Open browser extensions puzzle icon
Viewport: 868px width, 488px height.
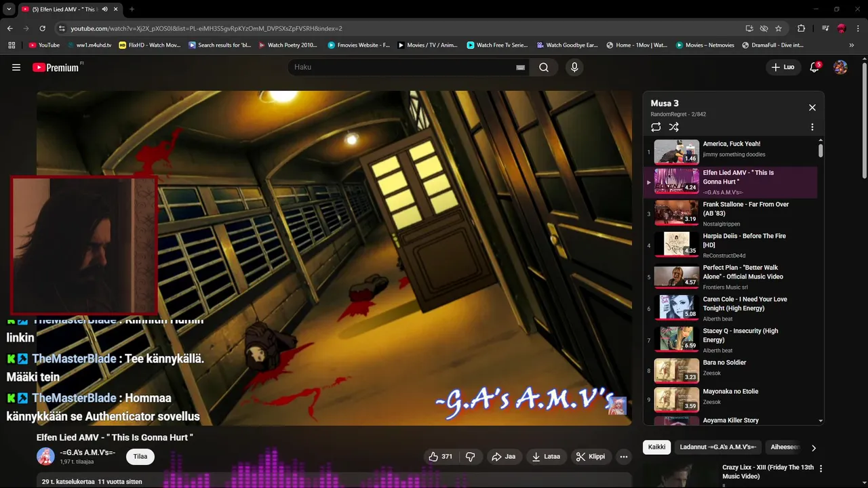(801, 28)
